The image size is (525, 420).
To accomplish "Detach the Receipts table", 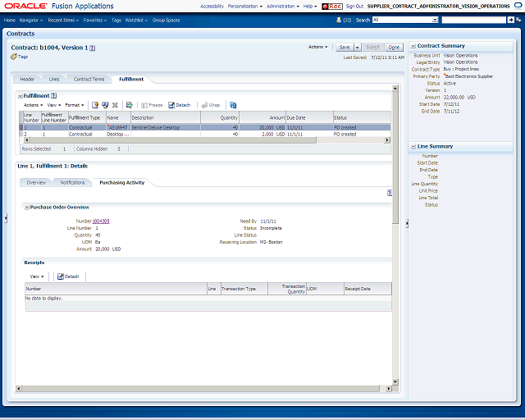I will click(x=68, y=276).
